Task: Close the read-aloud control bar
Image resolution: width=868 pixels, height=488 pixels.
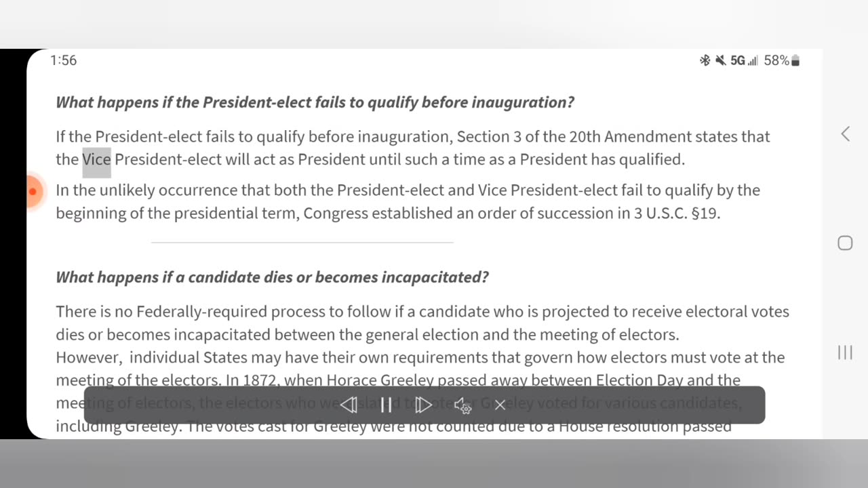Action: tap(500, 405)
